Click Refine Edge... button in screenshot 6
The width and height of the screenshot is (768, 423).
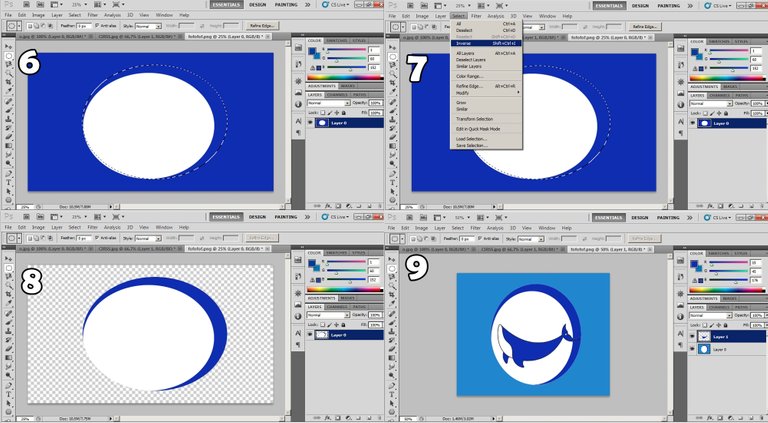pyautogui.click(x=262, y=25)
